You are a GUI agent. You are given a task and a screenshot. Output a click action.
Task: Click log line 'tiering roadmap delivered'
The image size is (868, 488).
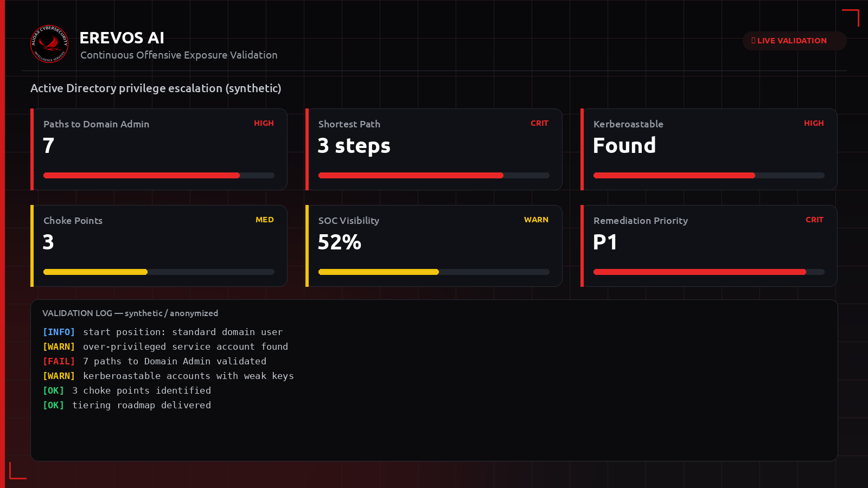[142, 405]
